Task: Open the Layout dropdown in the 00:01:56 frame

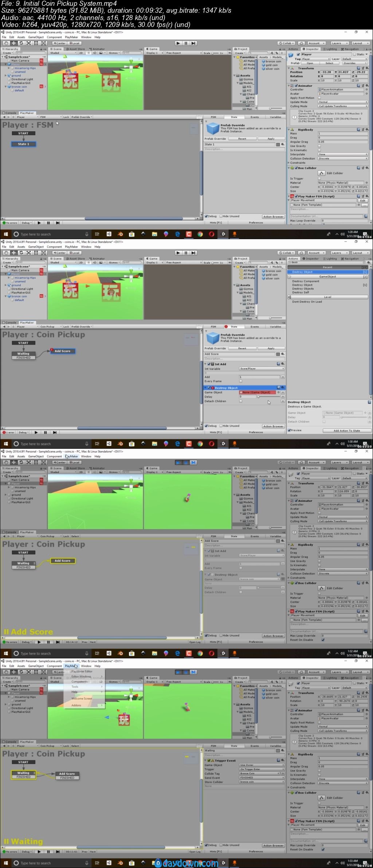Action: click(360, 43)
